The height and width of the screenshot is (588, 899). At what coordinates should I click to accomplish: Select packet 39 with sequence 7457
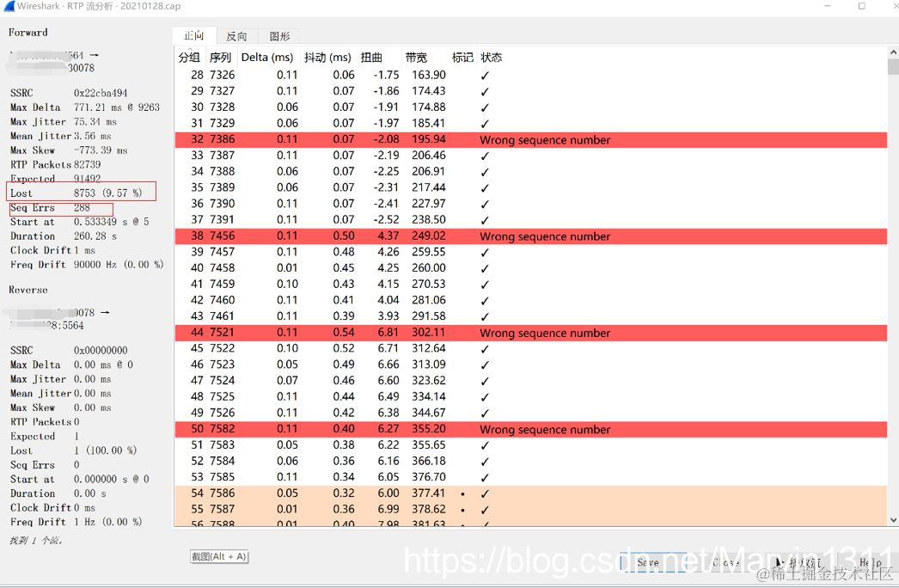pyautogui.click(x=531, y=252)
